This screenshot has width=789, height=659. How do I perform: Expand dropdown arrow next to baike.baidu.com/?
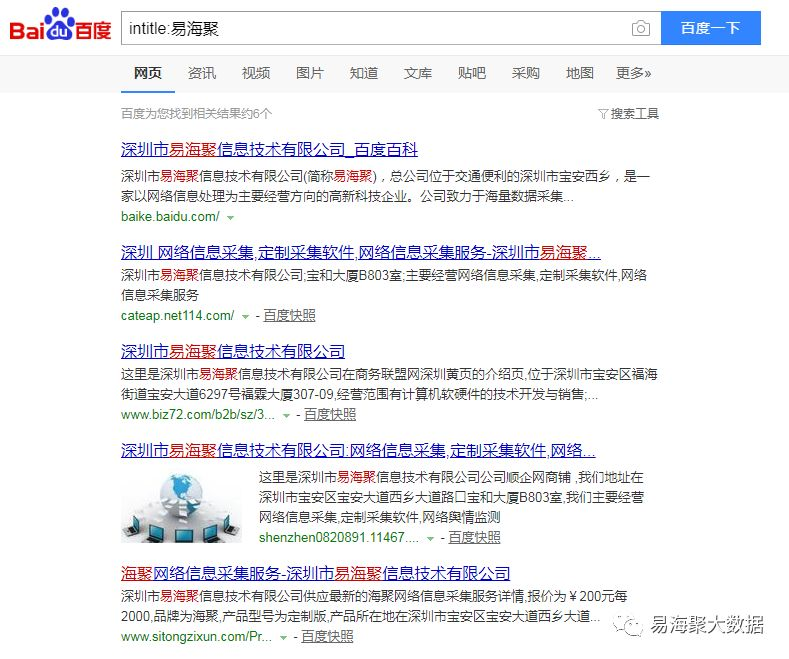pos(230,218)
